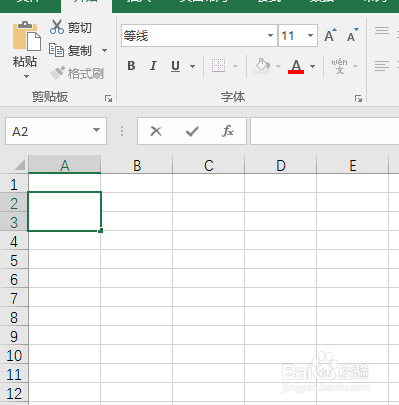Expand the phonetic guide options arrow
Screen dimensions: 399x405
pyautogui.click(x=356, y=66)
